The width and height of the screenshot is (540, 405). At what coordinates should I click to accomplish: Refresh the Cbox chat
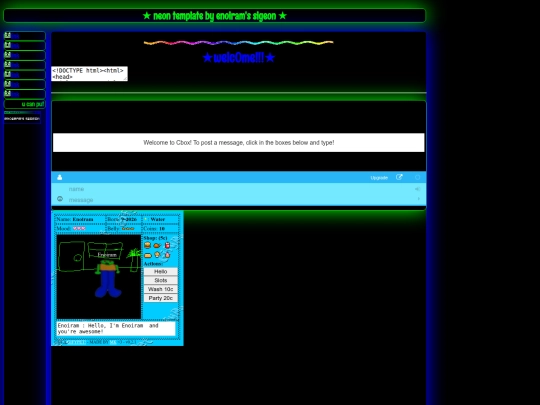tap(417, 177)
